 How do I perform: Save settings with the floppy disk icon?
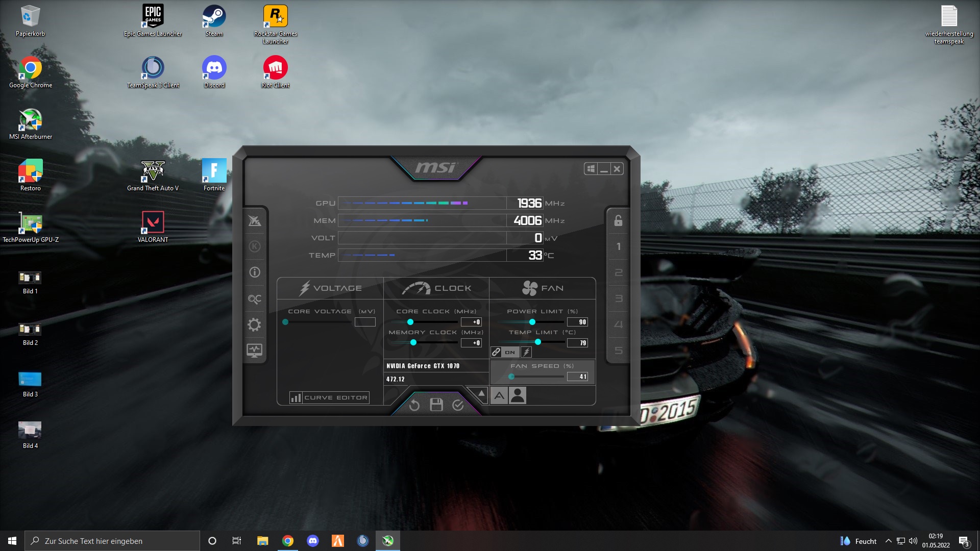pos(436,405)
